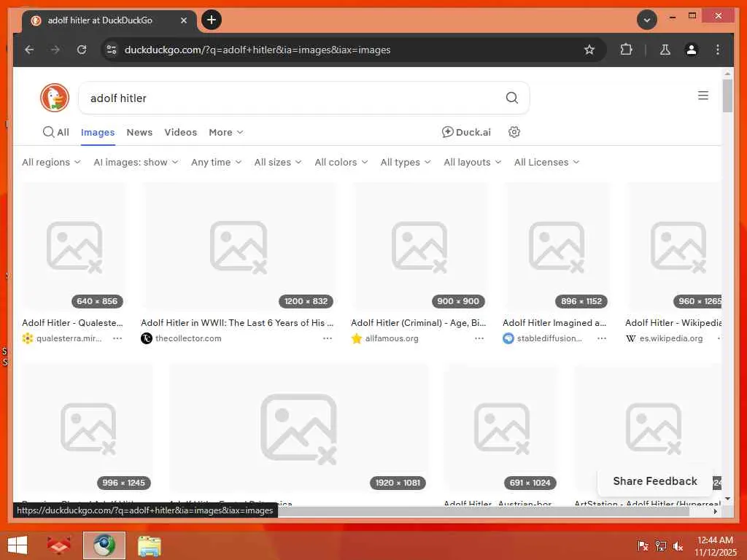Open more options for qualesterra result
Screen dimensions: 747x560
click(x=117, y=338)
